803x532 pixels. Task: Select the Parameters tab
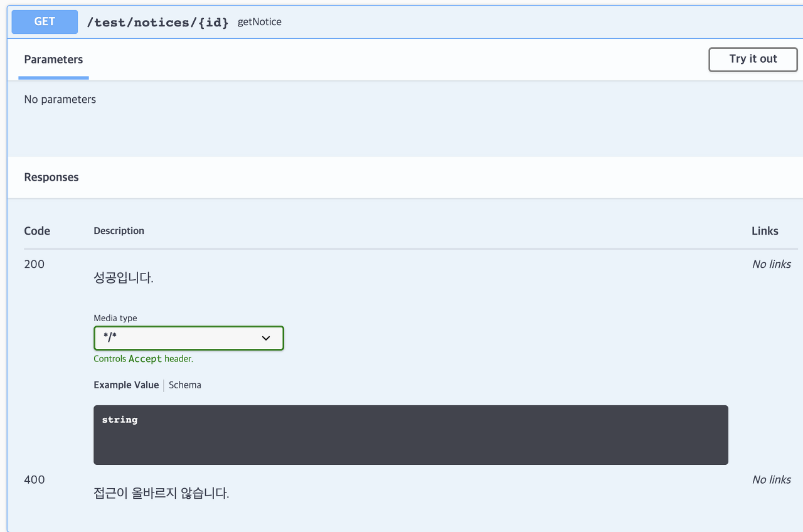53,60
